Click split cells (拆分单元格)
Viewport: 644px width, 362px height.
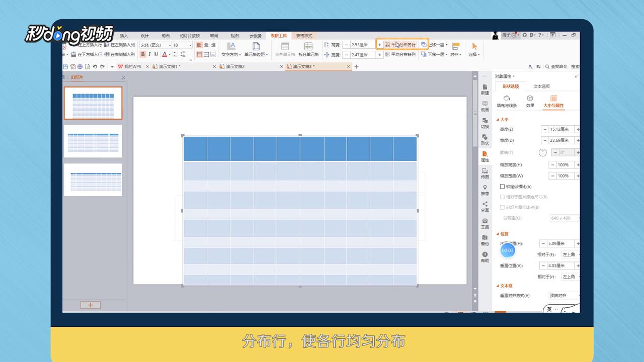click(x=308, y=49)
